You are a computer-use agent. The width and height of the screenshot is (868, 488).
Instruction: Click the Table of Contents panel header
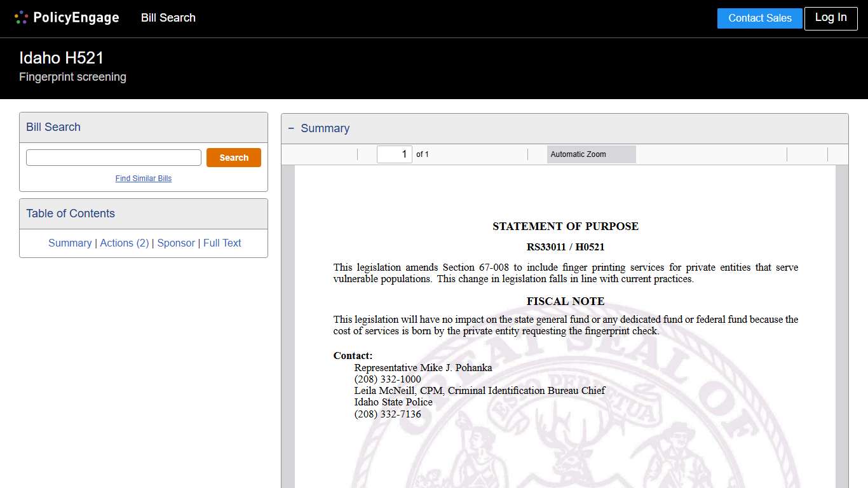(x=70, y=213)
